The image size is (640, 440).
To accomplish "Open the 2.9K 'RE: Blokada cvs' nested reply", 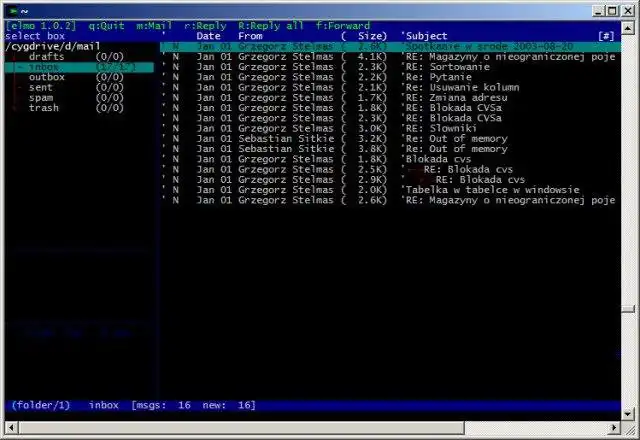I will tap(390, 180).
